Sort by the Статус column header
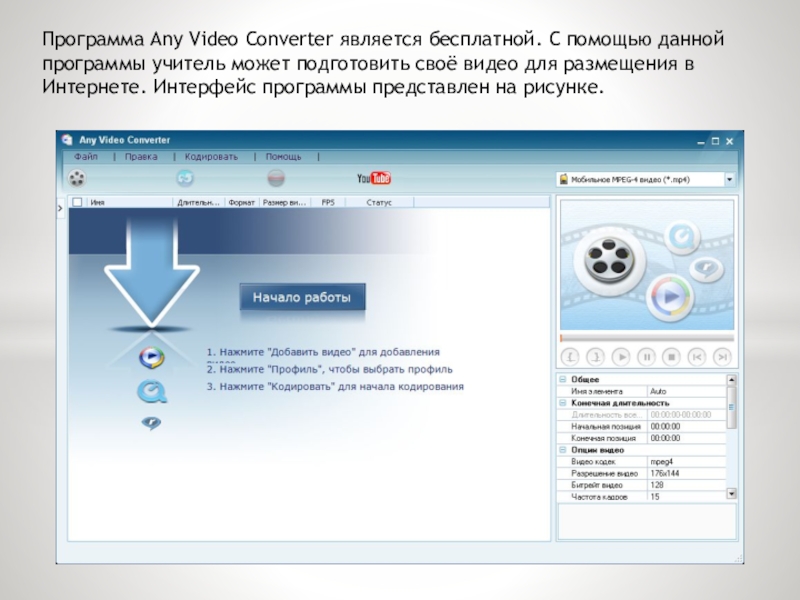This screenshot has height=600, width=800. coord(379,203)
